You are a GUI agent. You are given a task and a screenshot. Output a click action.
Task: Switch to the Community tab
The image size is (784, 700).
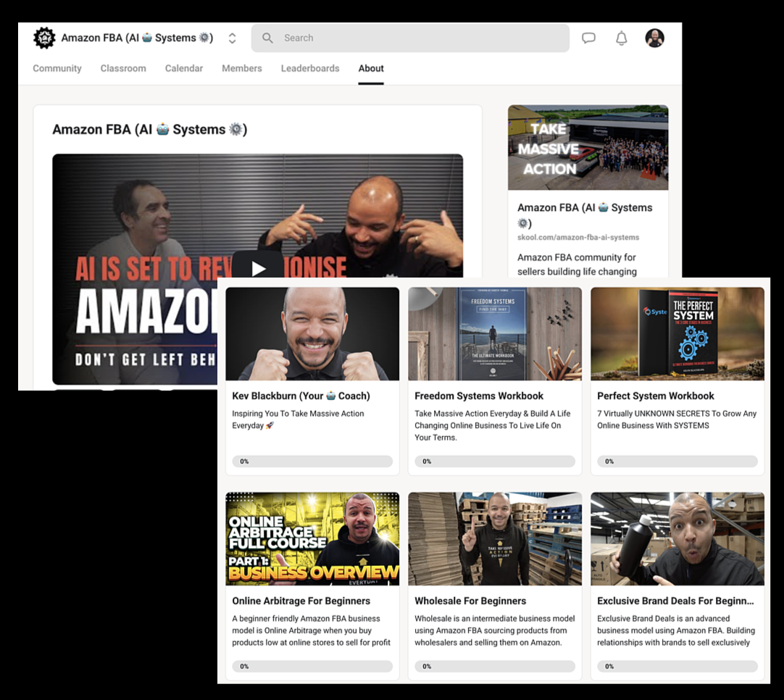pyautogui.click(x=57, y=69)
